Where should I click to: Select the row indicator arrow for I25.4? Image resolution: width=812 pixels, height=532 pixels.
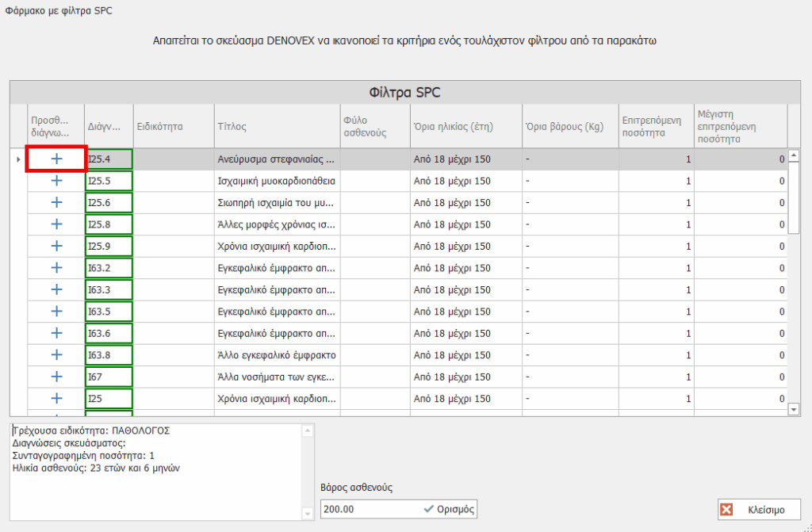18,159
